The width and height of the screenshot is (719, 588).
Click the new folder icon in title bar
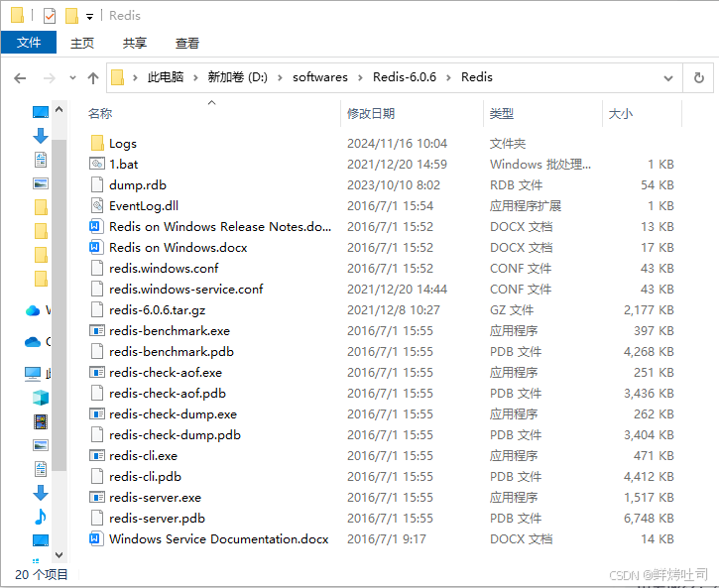pyautogui.click(x=71, y=16)
